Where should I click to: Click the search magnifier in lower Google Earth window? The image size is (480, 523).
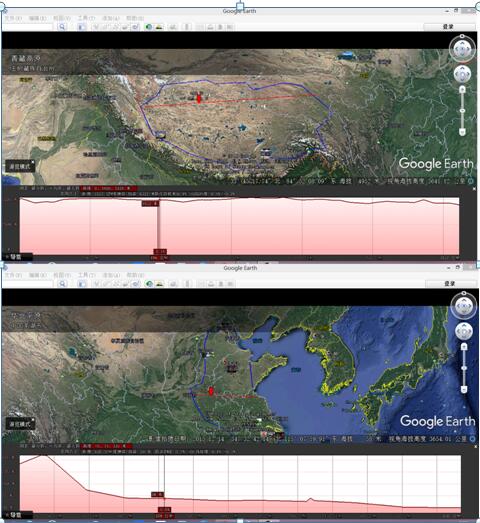tap(62, 284)
